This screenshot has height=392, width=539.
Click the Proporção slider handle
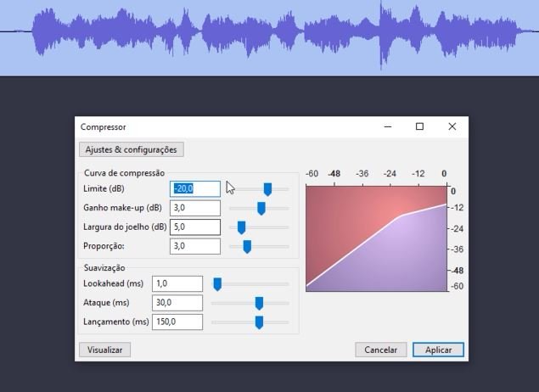[x=247, y=247]
